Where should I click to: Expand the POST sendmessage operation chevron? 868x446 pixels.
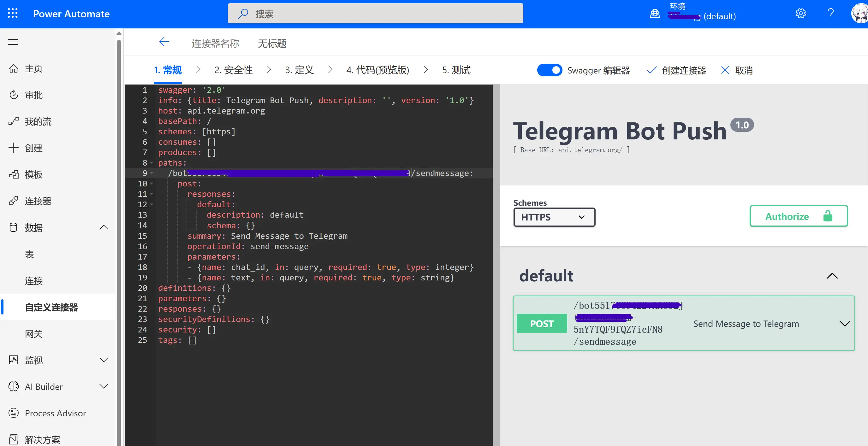point(844,324)
